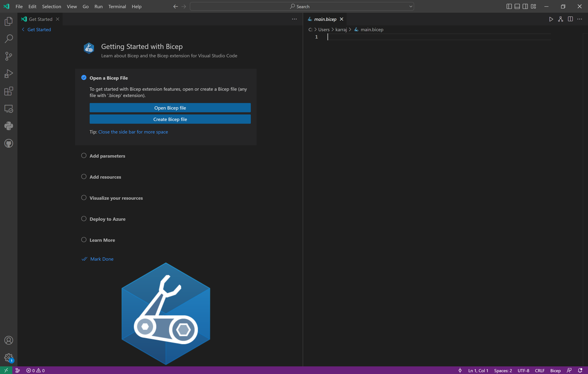
Task: Follow the Close the side bar link
Action: click(133, 132)
